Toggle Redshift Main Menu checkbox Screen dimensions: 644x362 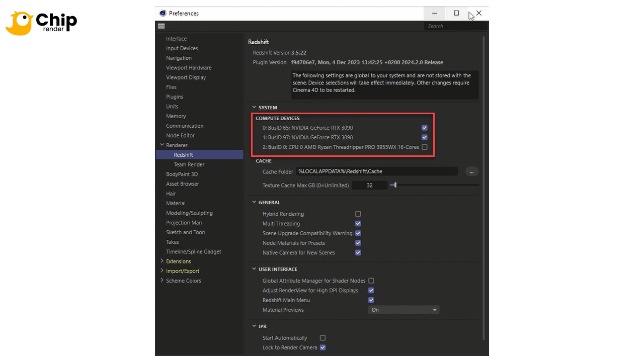(x=371, y=300)
